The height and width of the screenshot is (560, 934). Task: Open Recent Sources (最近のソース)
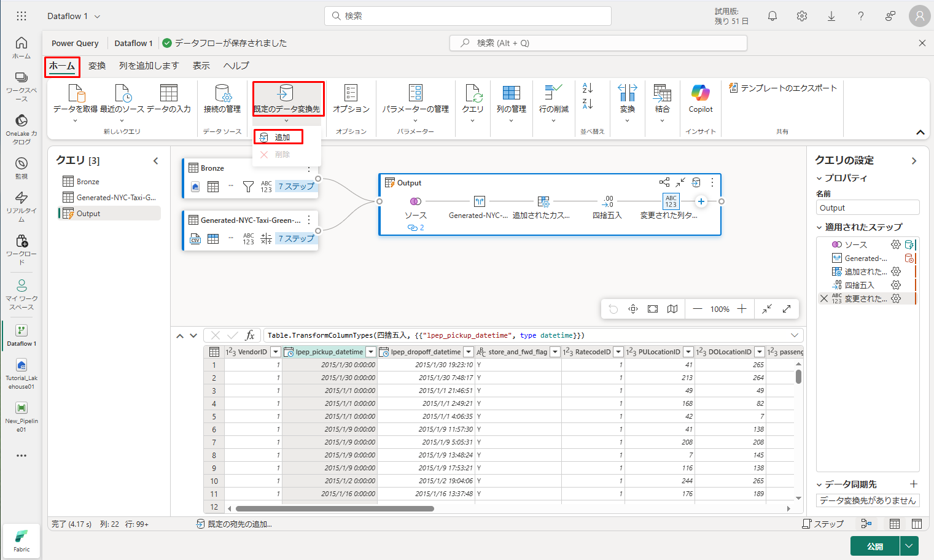(x=122, y=102)
